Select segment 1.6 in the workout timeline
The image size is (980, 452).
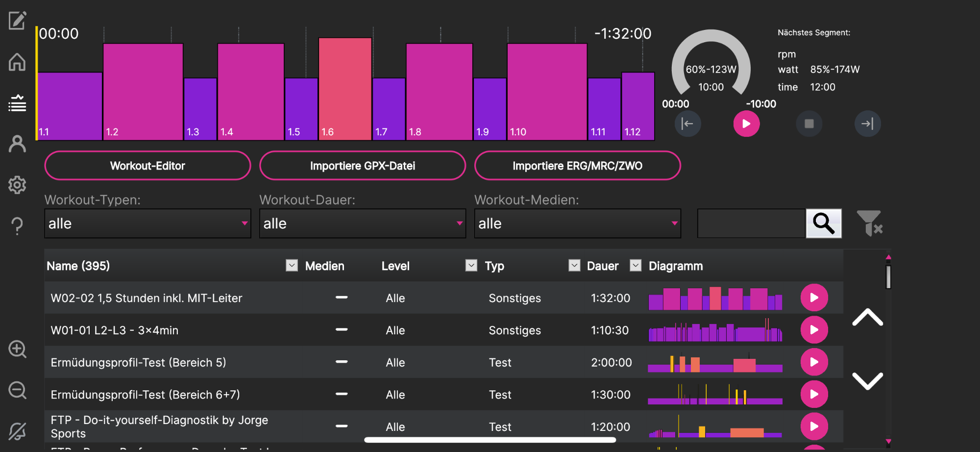coord(345,89)
